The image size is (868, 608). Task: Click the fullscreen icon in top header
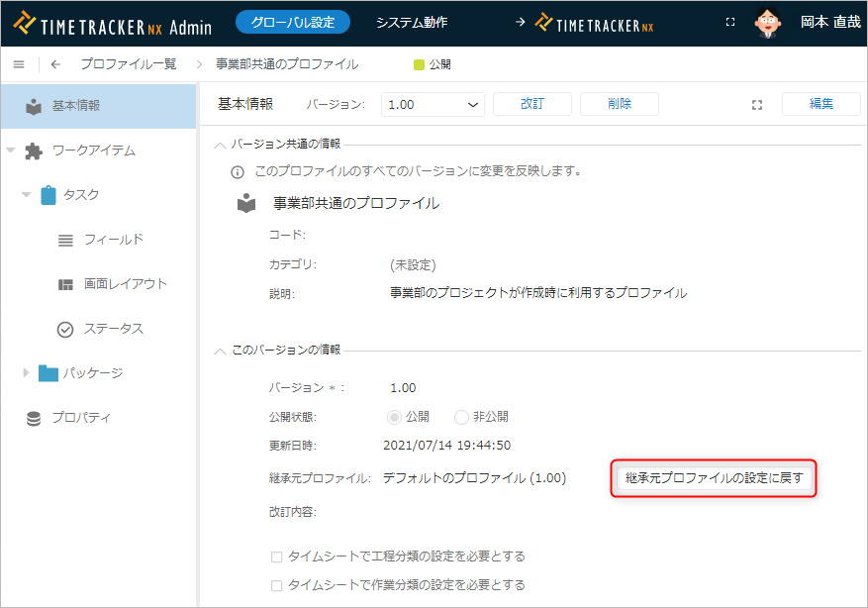tap(730, 22)
